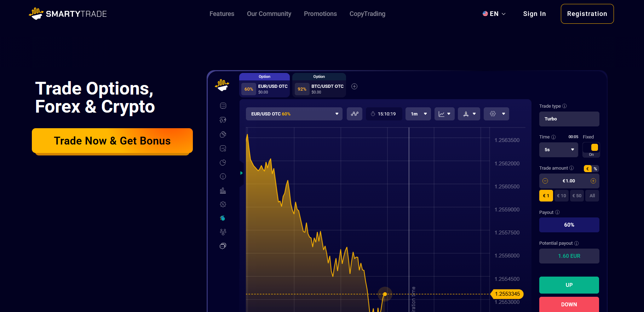Click the 00:05 time countdown text
The width and height of the screenshot is (644, 312).
(573, 137)
